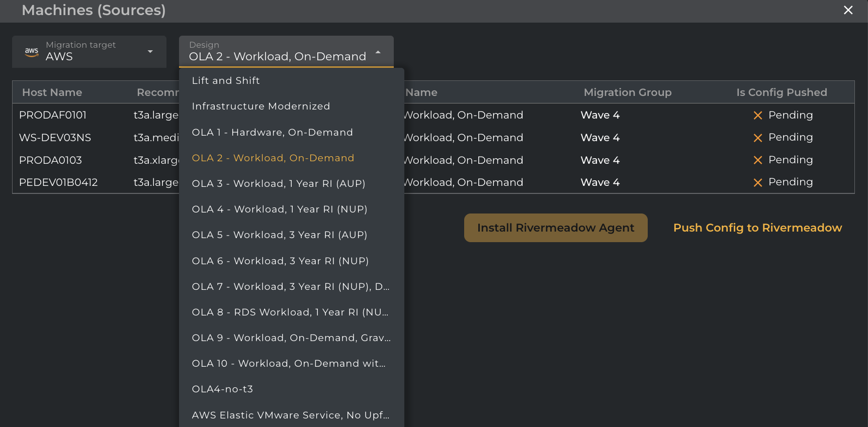This screenshot has height=427, width=868.
Task: Click the Pending X icon for PRODA0103
Action: click(x=758, y=160)
